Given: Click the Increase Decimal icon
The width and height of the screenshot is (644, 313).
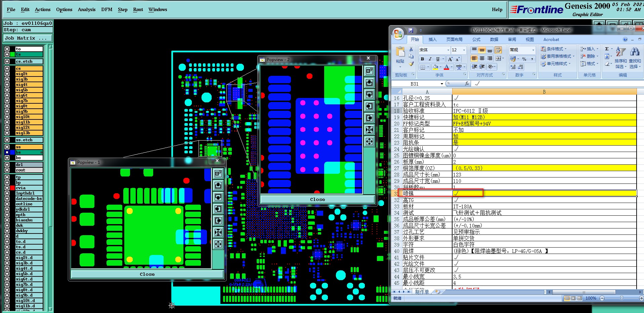Looking at the screenshot, I should 513,67.
